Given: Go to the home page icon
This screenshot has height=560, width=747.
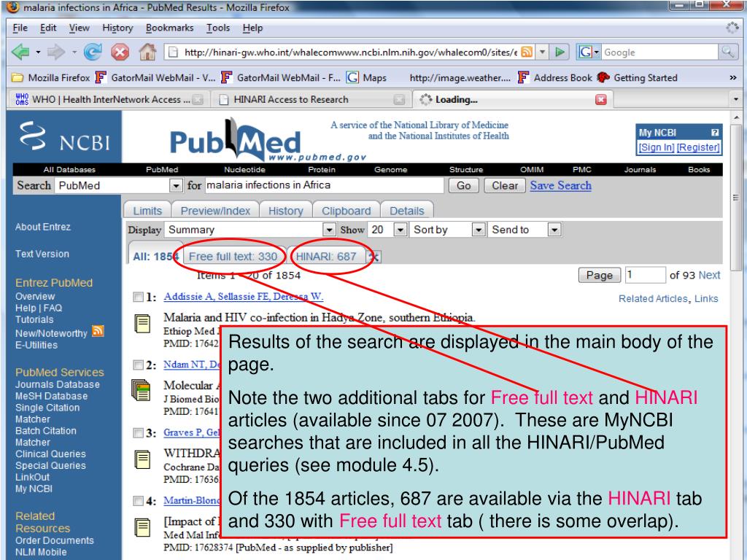Looking at the screenshot, I should (x=147, y=52).
